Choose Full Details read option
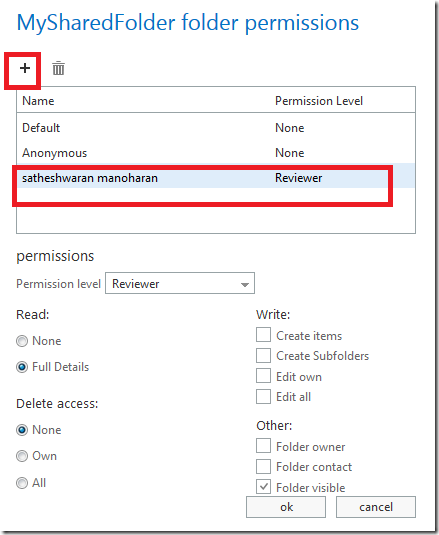Viewport: 439px width, 535px height. click(22, 367)
